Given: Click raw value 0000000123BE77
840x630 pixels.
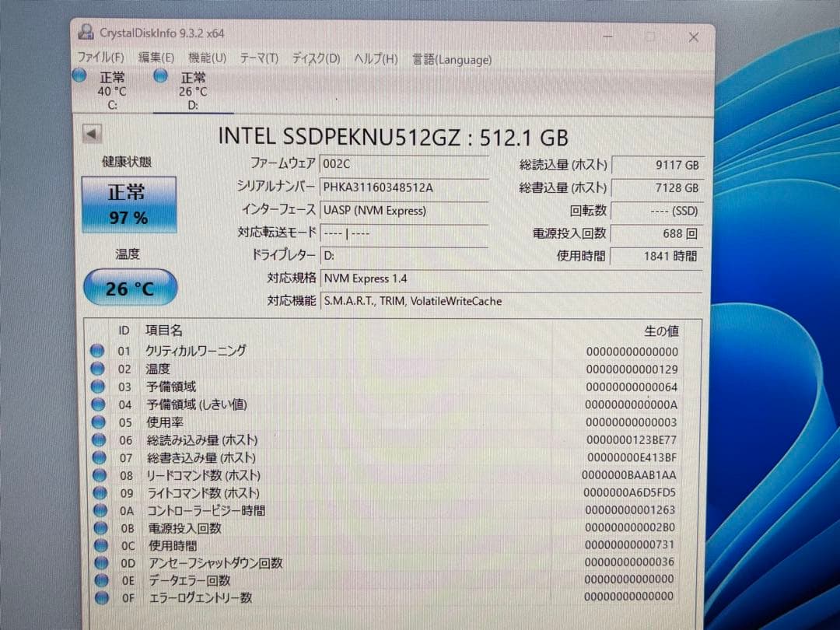Looking at the screenshot, I should coord(631,439).
